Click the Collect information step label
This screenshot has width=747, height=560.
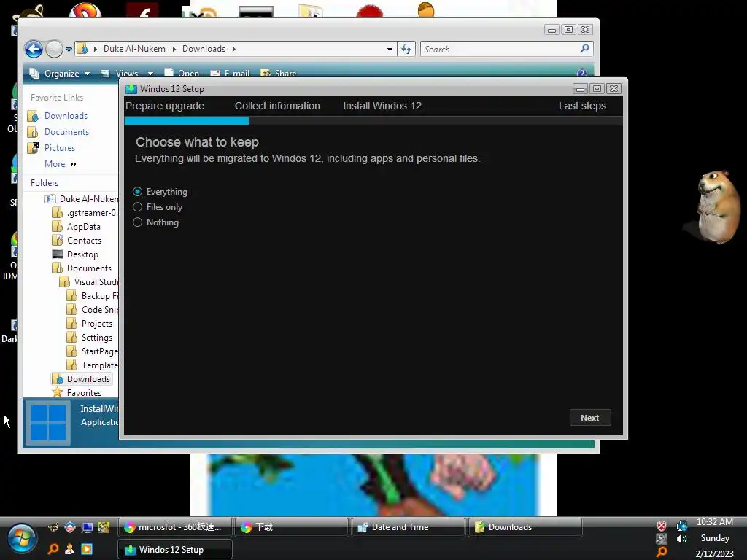click(277, 106)
